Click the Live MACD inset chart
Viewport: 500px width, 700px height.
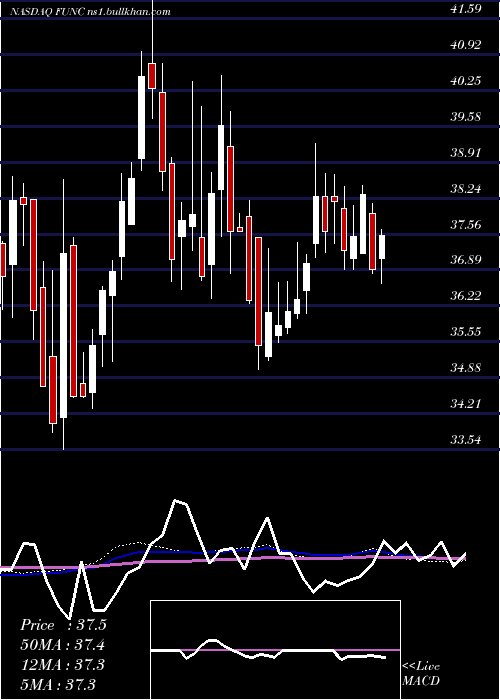275,650
